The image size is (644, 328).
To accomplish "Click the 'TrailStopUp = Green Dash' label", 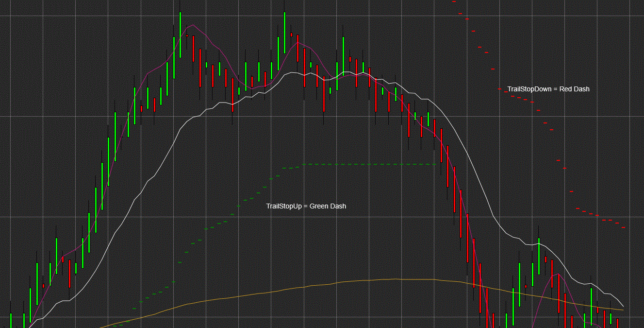I will pyautogui.click(x=306, y=206).
